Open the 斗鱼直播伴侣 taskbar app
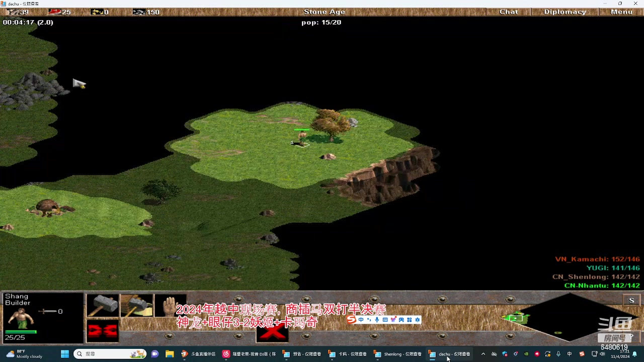 tap(198, 354)
